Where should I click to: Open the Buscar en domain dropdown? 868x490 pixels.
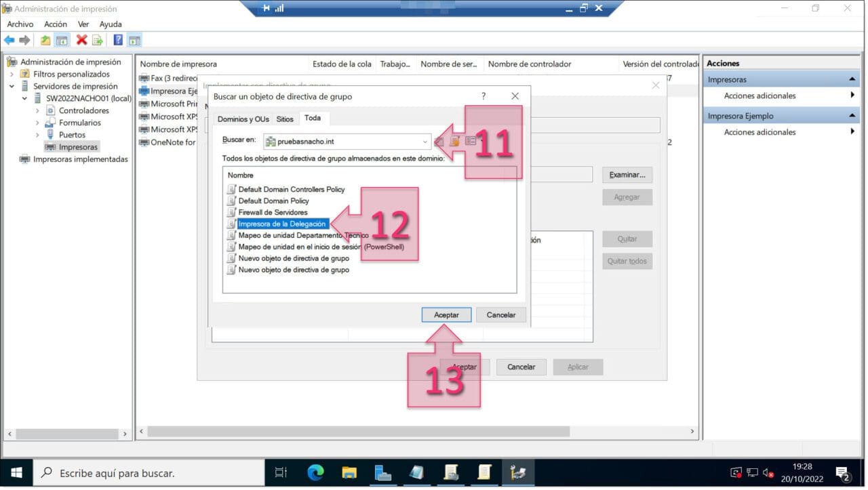point(425,142)
